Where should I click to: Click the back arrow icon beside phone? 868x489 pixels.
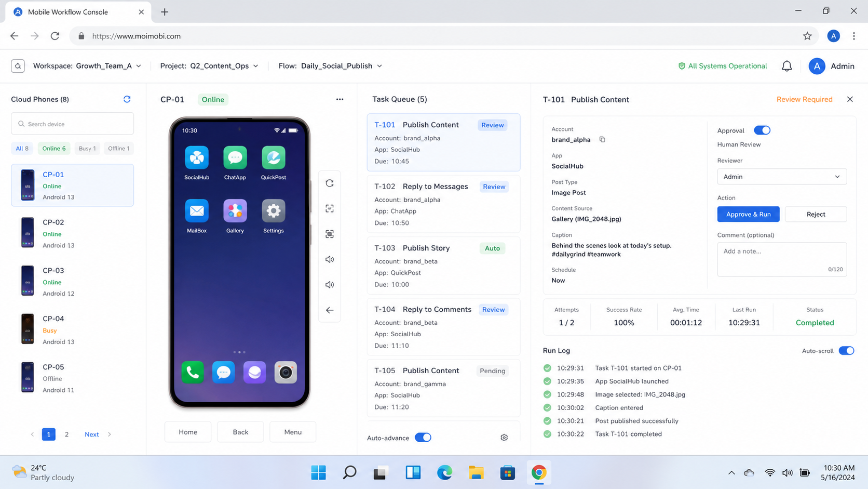[330, 310]
